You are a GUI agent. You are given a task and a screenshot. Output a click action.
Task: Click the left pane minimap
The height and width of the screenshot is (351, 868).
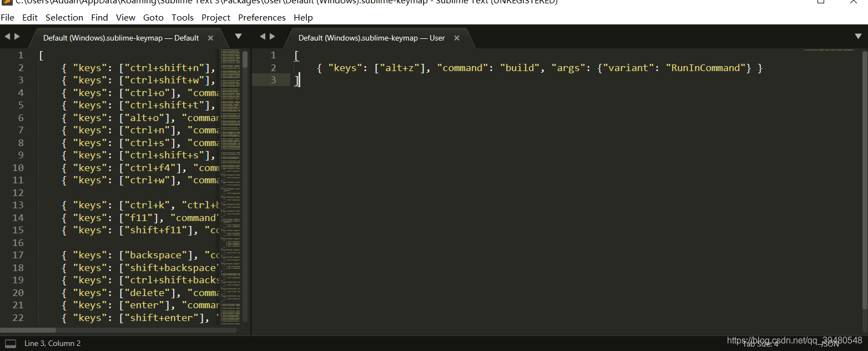pos(230,186)
